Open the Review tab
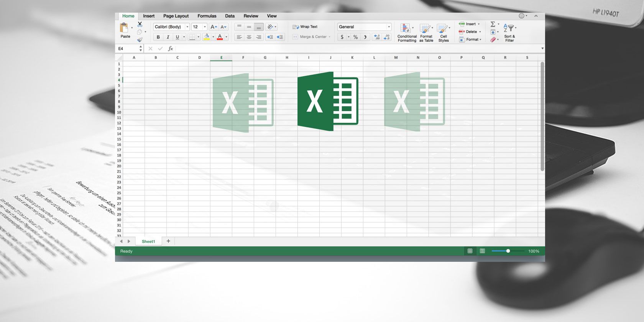The width and height of the screenshot is (644, 322). point(251,16)
